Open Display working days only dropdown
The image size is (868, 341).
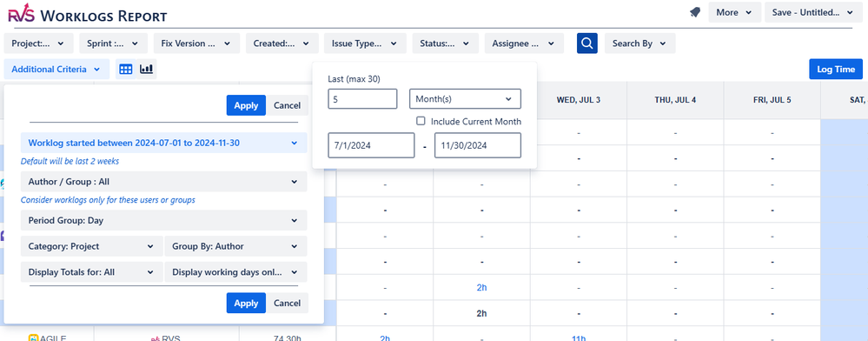(235, 272)
